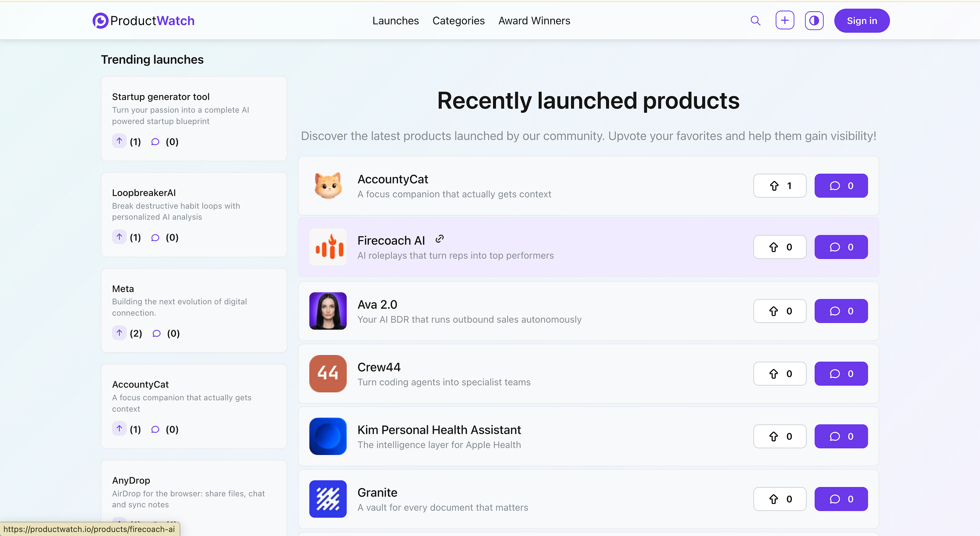This screenshot has height=536, width=980.
Task: Upvote Crew44
Action: tap(780, 374)
